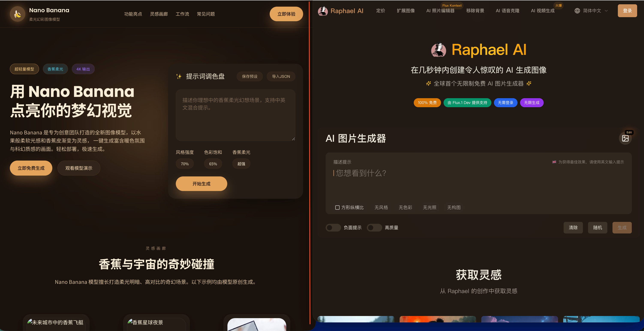The image size is (644, 331).
Task: Click the sparkle icon left of 全球首个无限制免费
Action: point(429,83)
